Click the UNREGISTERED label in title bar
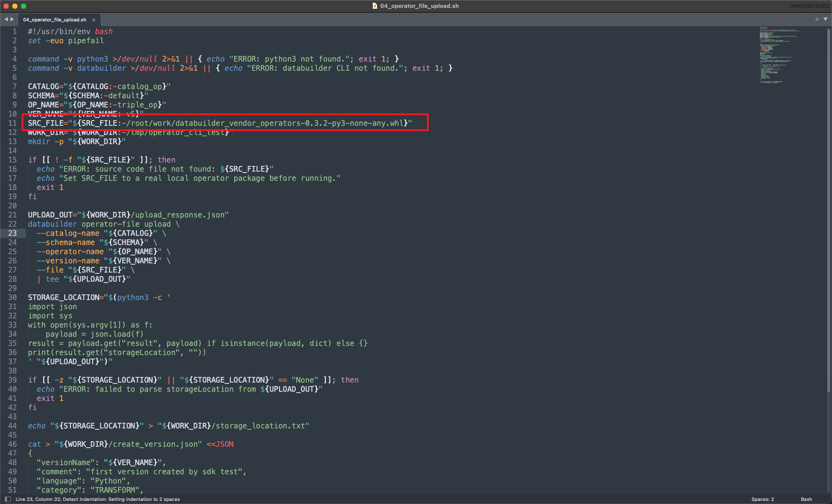The height and width of the screenshot is (504, 832). (x=809, y=6)
